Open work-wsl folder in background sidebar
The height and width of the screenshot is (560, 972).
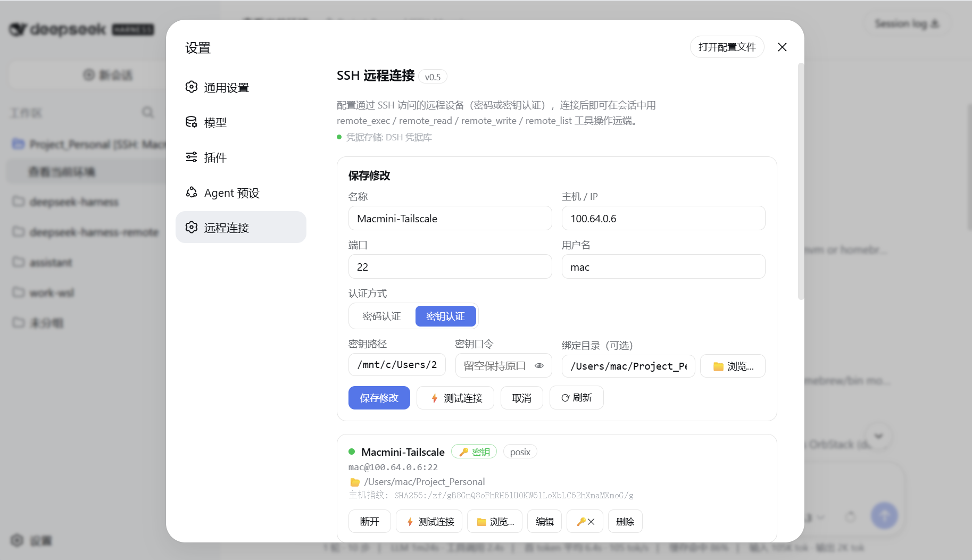point(52,293)
